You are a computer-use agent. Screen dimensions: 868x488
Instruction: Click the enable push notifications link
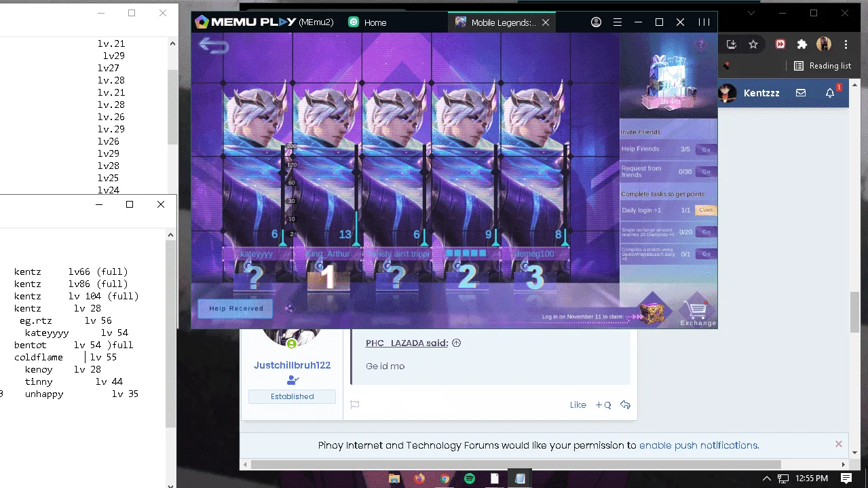(698, 445)
